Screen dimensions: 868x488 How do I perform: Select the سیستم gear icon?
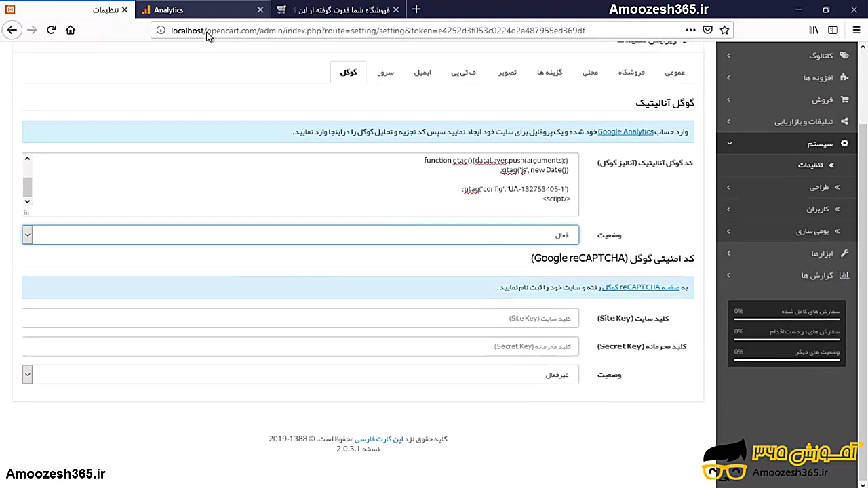(844, 143)
